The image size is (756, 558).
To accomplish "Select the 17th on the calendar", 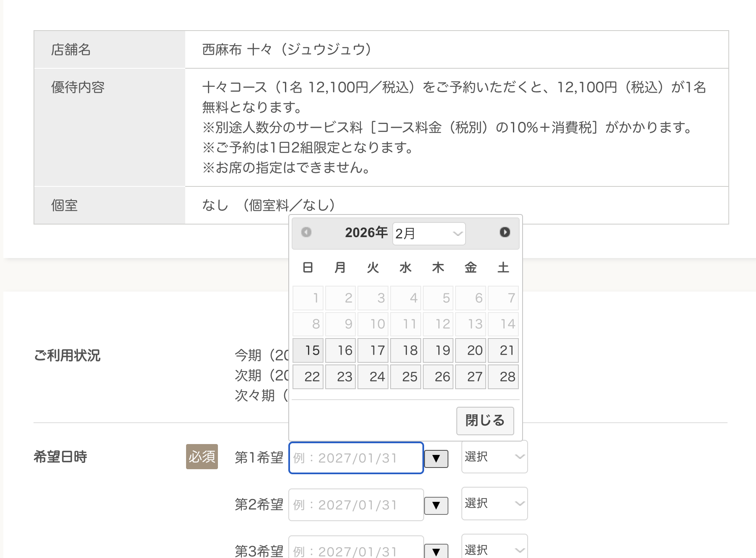I will (x=373, y=350).
